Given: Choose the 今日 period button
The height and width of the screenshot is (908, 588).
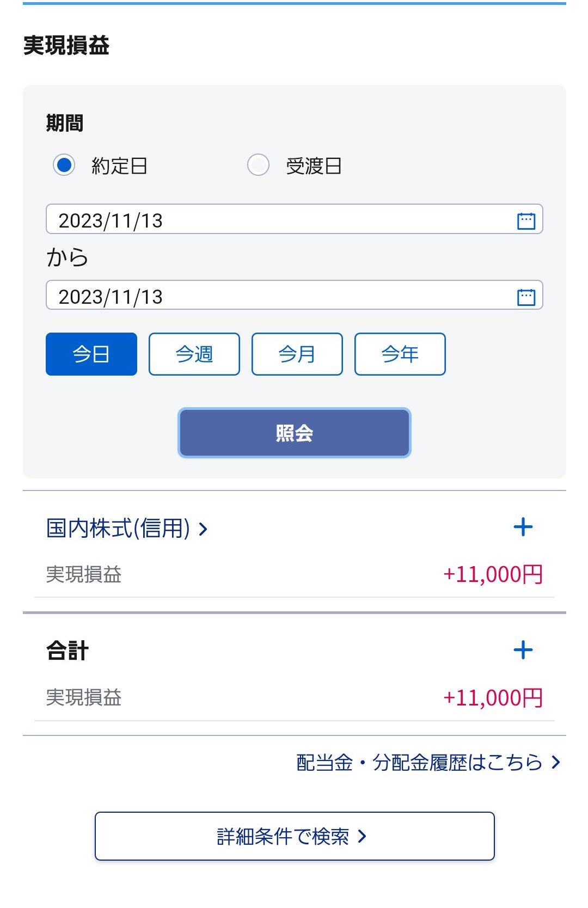Looking at the screenshot, I should coord(91,354).
